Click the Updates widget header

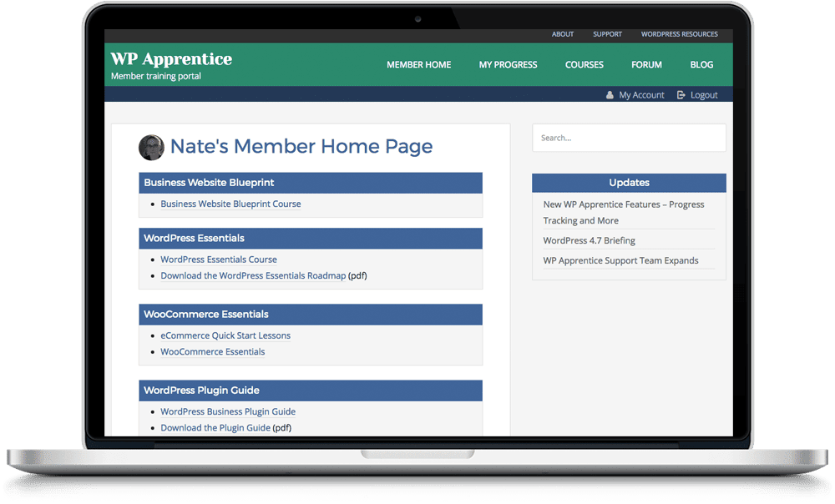click(x=629, y=183)
